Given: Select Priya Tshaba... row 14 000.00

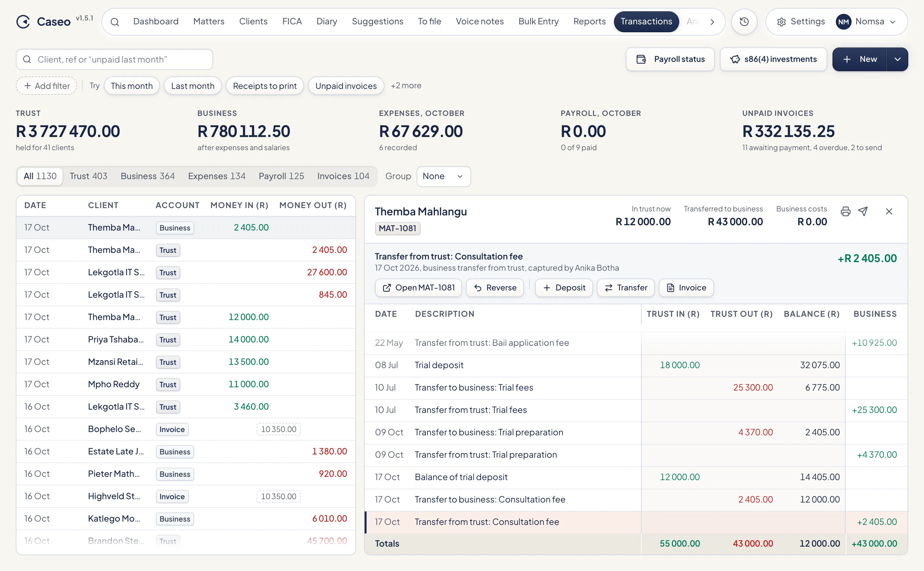Looking at the screenshot, I should [186, 340].
